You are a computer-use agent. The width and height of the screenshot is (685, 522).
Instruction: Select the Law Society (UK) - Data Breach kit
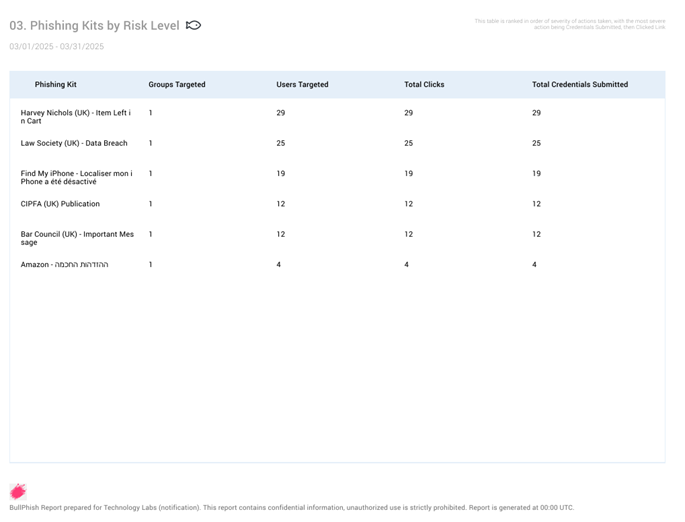(x=74, y=143)
